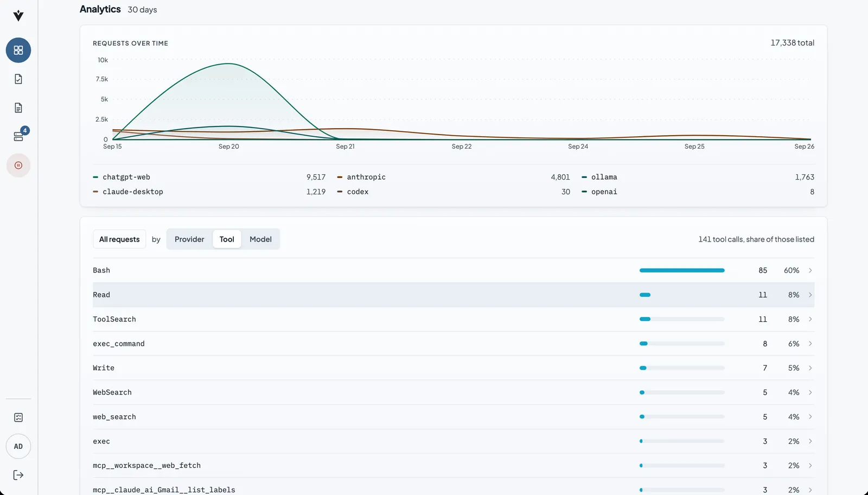Click the All requests button
Image resolution: width=868 pixels, height=495 pixels.
click(x=119, y=239)
